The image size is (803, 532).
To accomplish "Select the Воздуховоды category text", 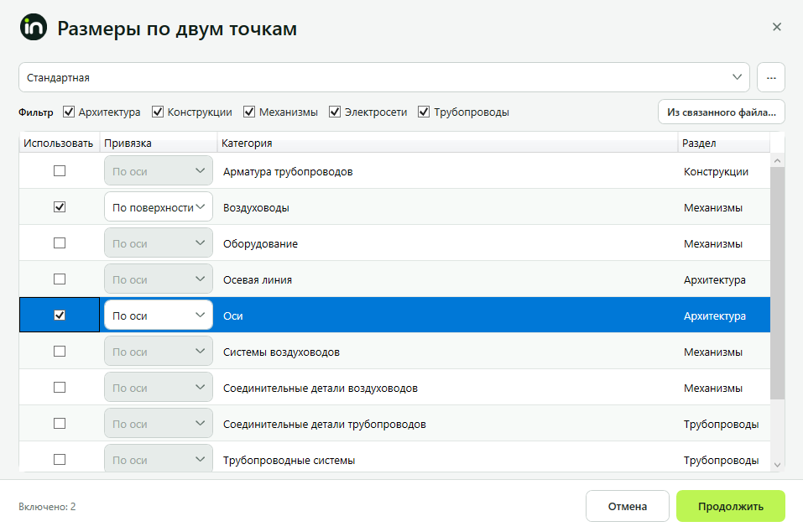I will (x=256, y=208).
